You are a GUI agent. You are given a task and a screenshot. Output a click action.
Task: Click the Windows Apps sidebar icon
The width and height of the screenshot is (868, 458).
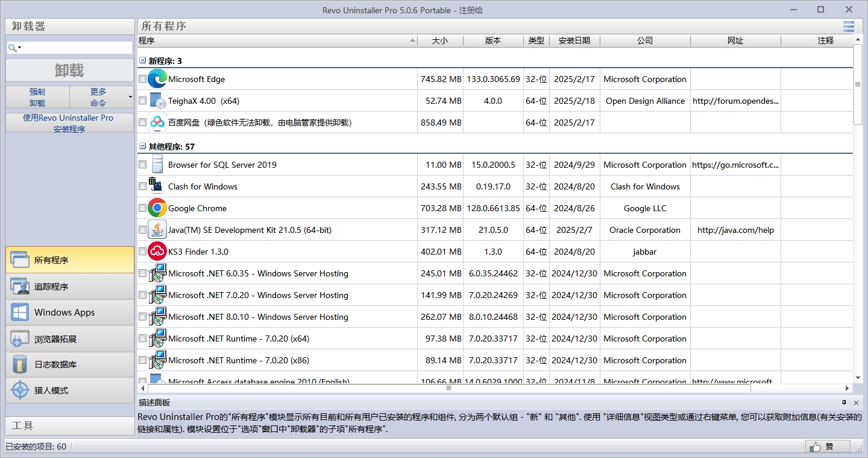(20, 313)
